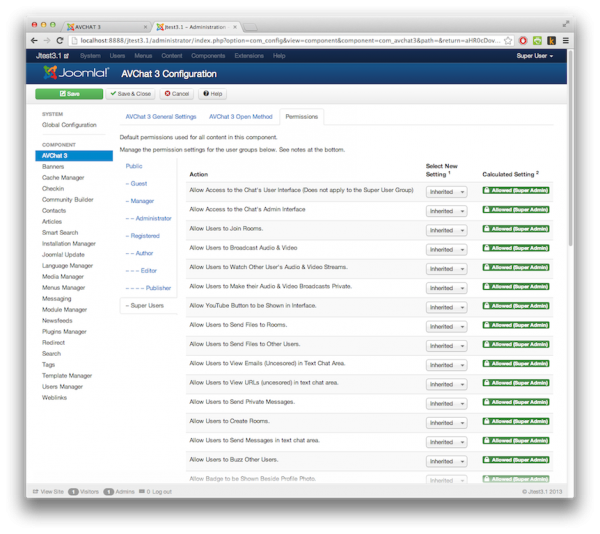
Task: Select the Permissions tab
Action: [x=302, y=117]
